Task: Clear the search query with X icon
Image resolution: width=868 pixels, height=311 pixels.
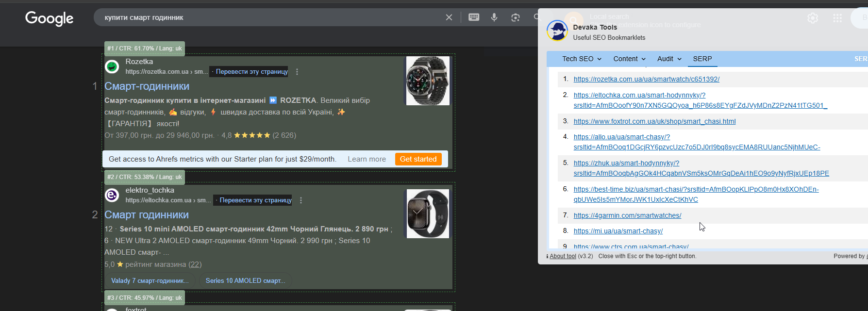Action: pyautogui.click(x=449, y=17)
